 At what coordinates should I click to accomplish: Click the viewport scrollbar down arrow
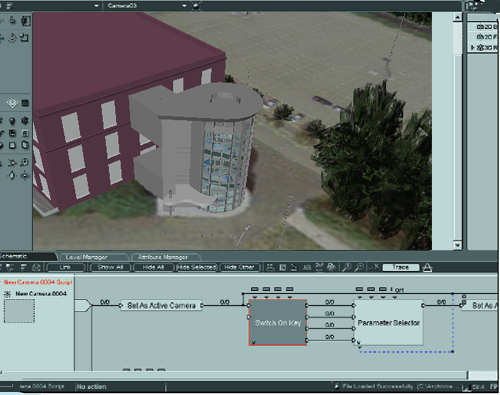pos(458,245)
